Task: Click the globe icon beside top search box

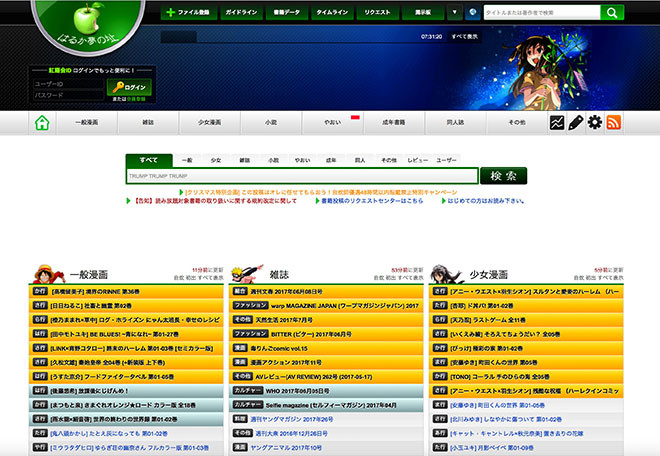Action: point(471,13)
